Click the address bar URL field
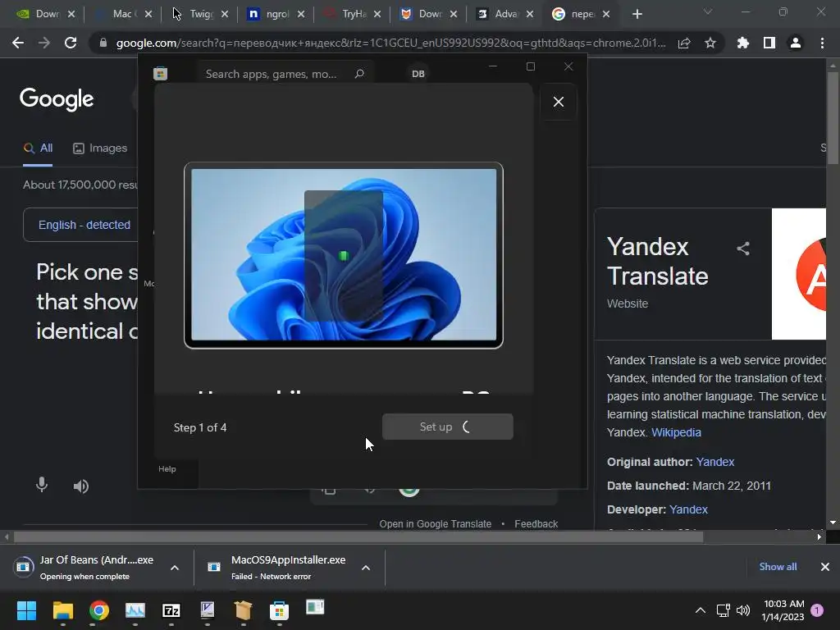This screenshot has height=630, width=840. (x=390, y=43)
